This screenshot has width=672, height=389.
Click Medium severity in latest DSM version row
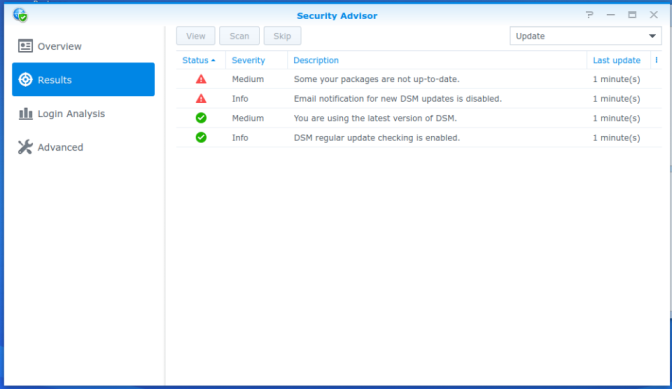(248, 118)
